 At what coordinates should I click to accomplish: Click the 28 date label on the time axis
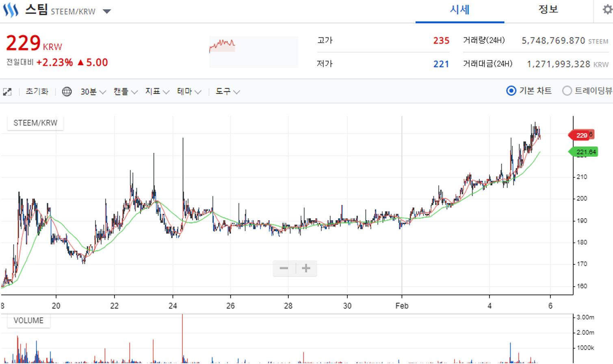[288, 306]
